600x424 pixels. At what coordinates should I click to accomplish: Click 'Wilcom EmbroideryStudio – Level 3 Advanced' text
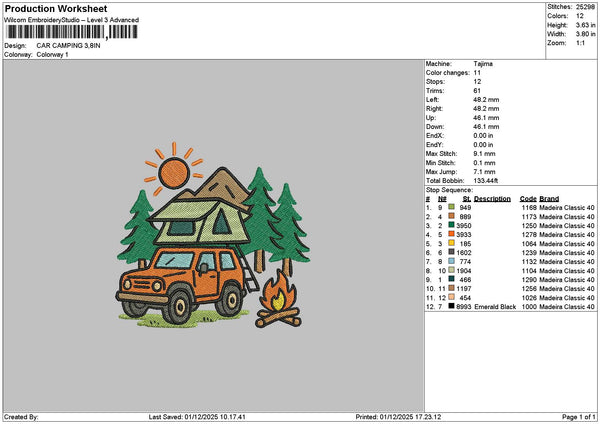(x=71, y=20)
